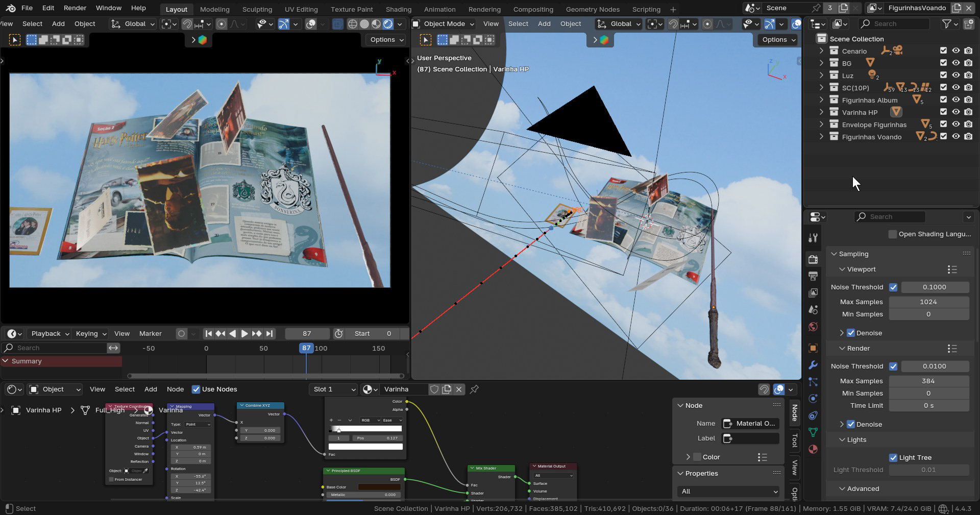
Task: Open the Physics properties tab
Action: click(813, 399)
